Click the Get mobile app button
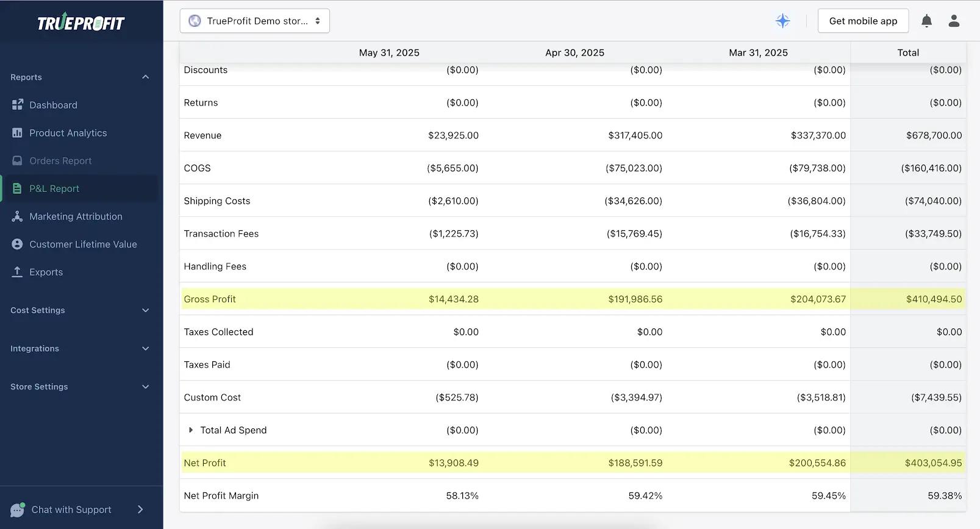Screen dimensions: 980x529 (863, 21)
